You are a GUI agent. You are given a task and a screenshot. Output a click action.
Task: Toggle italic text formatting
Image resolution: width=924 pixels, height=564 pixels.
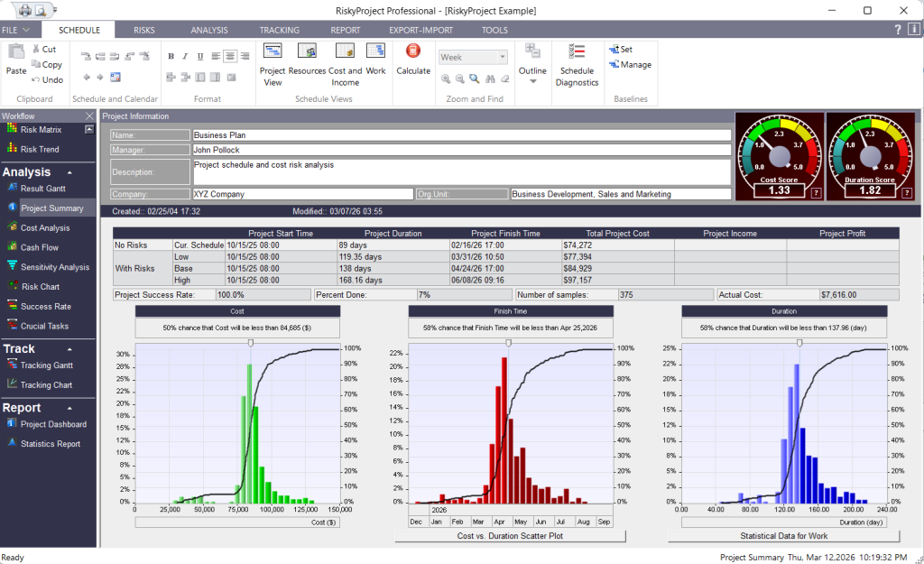pos(186,56)
